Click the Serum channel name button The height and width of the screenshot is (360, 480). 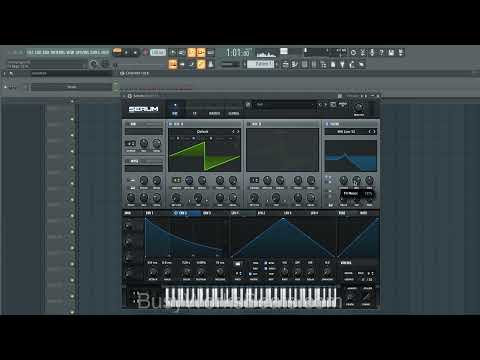72,87
